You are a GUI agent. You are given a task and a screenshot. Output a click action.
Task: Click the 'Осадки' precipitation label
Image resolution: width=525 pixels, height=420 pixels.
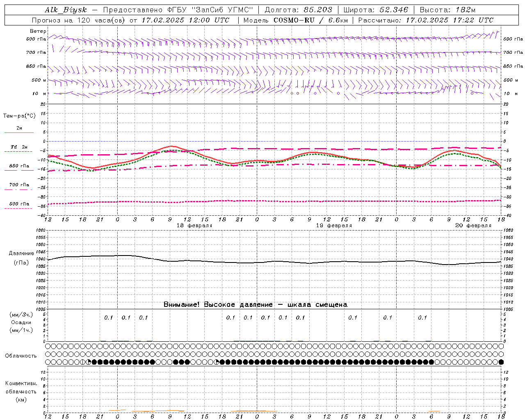click(21, 322)
